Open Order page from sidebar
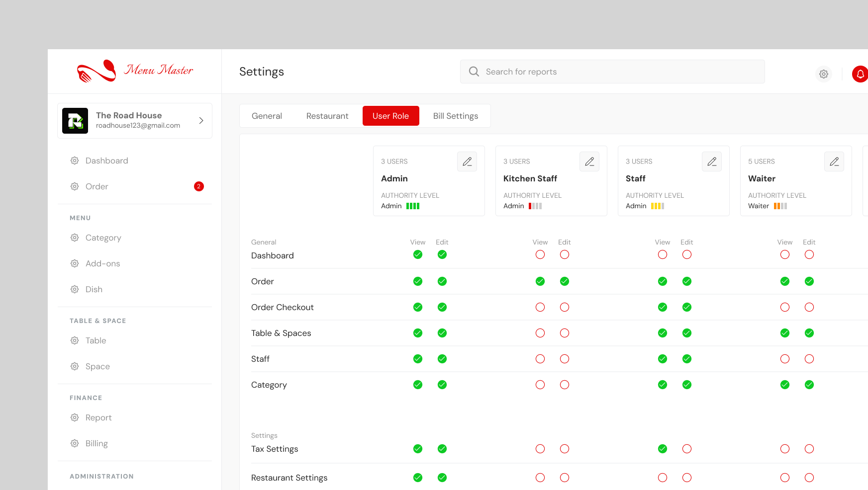This screenshot has height=490, width=868. [x=96, y=186]
